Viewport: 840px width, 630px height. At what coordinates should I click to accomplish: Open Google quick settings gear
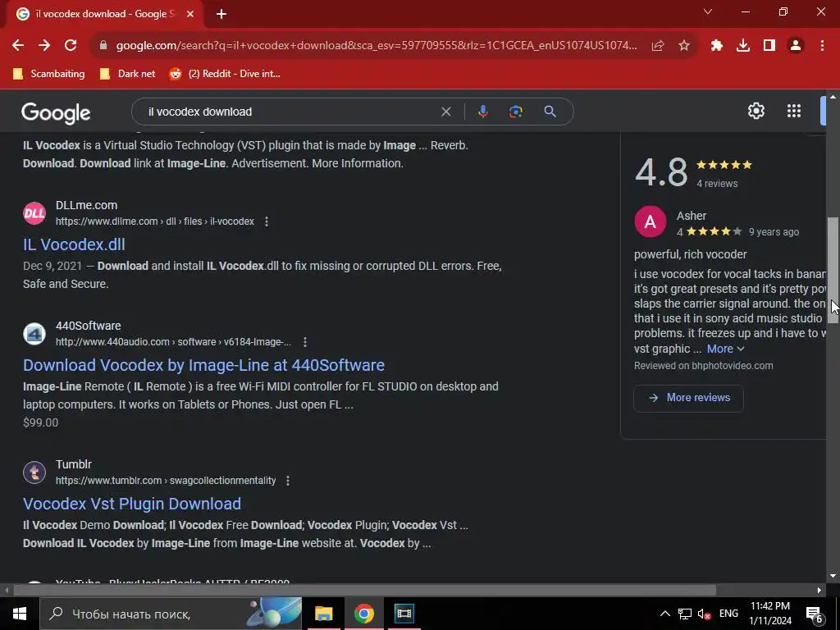[756, 111]
